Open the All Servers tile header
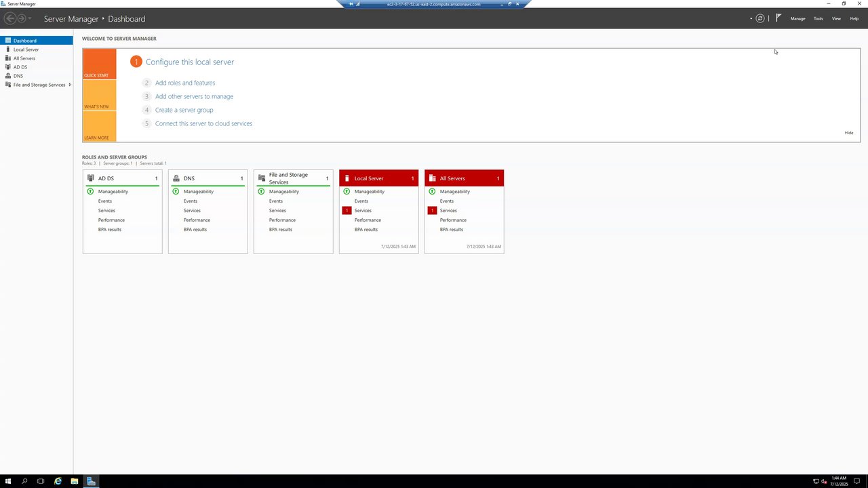Image resolution: width=868 pixels, height=488 pixels. [x=465, y=178]
